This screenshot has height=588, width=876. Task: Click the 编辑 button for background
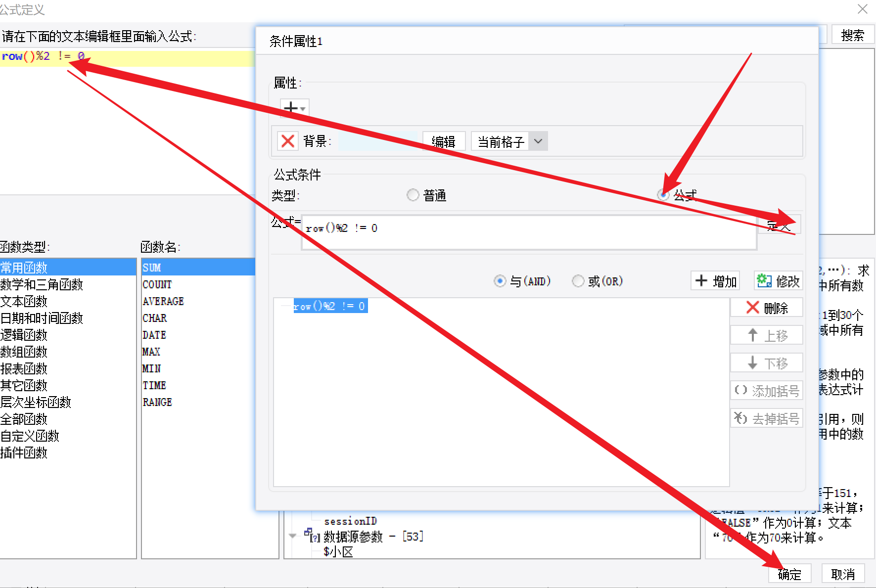(444, 141)
